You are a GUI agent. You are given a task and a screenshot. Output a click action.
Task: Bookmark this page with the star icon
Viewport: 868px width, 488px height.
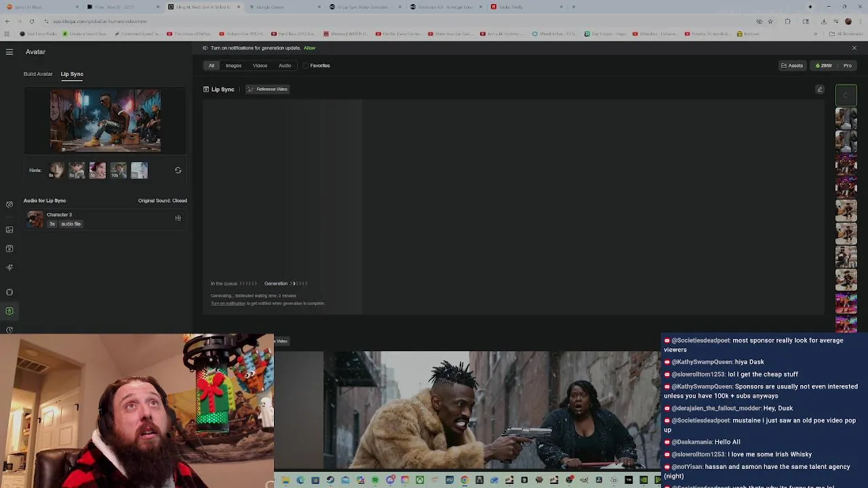click(770, 21)
